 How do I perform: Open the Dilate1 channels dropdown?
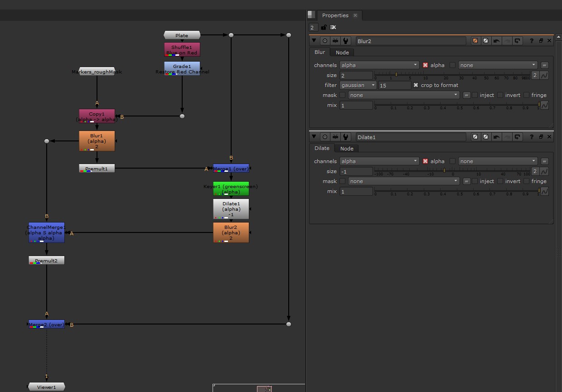(x=379, y=161)
